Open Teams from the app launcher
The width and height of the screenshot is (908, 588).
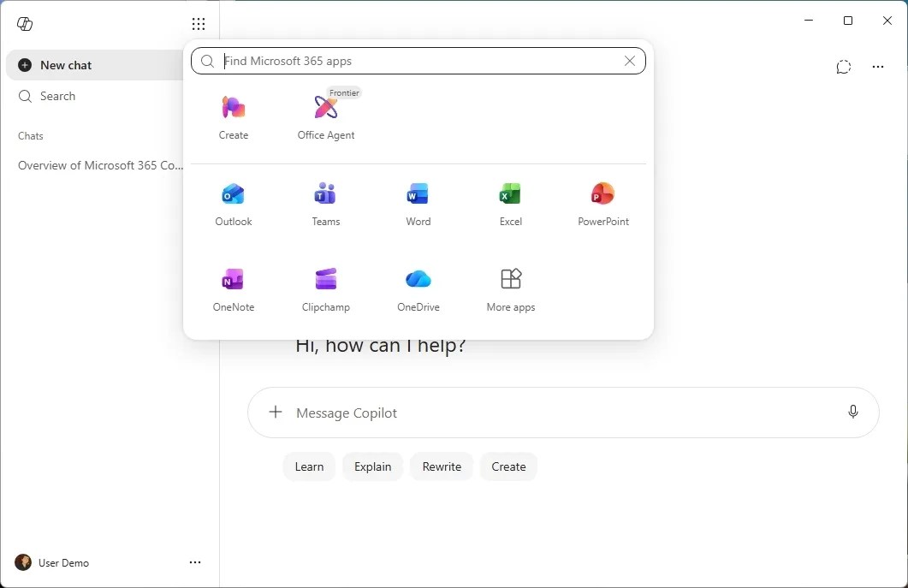pyautogui.click(x=326, y=204)
